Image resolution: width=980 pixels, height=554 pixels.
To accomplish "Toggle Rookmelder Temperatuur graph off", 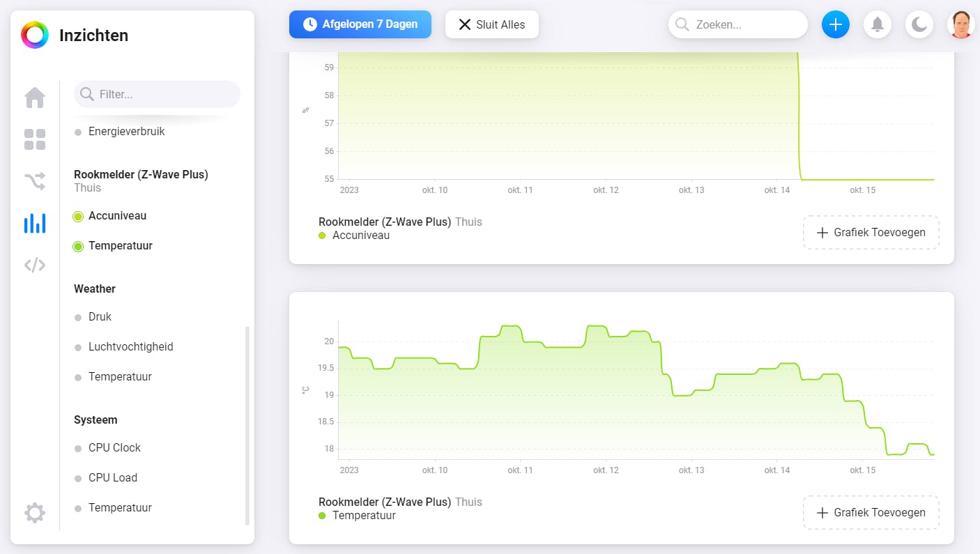I will (x=120, y=246).
